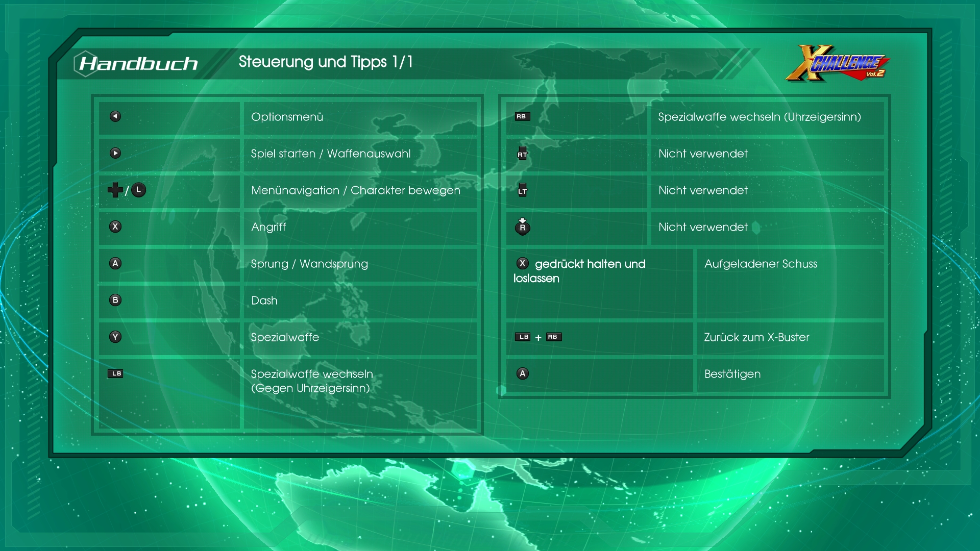Click the start arrow icon for Spiel starten
This screenshot has width=980, height=551.
click(x=115, y=153)
